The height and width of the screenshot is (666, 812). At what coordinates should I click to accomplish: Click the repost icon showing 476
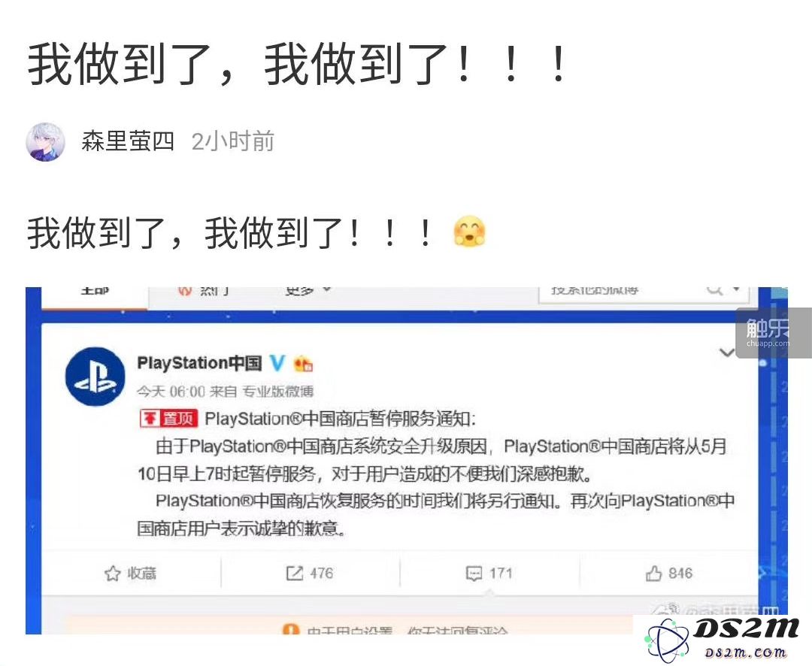click(x=294, y=573)
